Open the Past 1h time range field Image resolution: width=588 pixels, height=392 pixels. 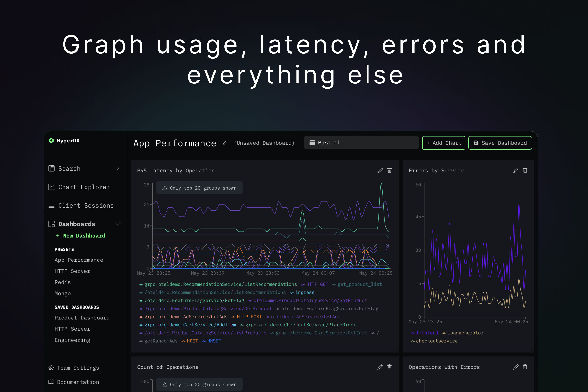tap(361, 142)
